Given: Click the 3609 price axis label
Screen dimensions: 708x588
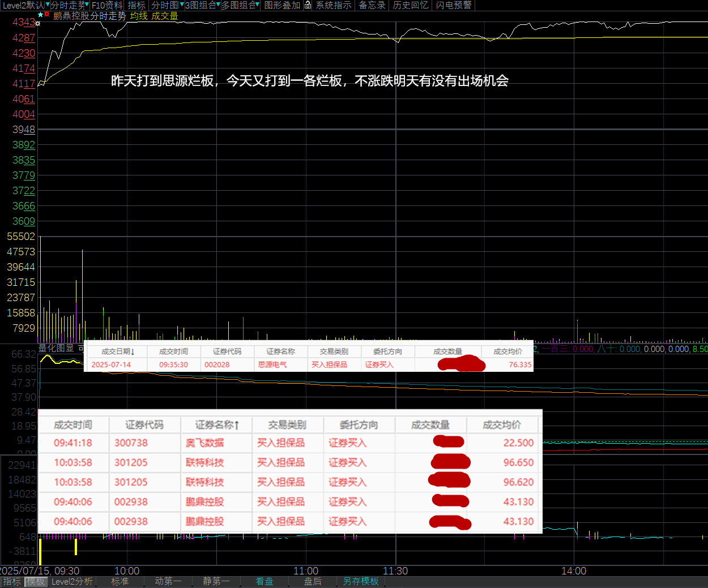Looking at the screenshot, I should click(24, 221).
